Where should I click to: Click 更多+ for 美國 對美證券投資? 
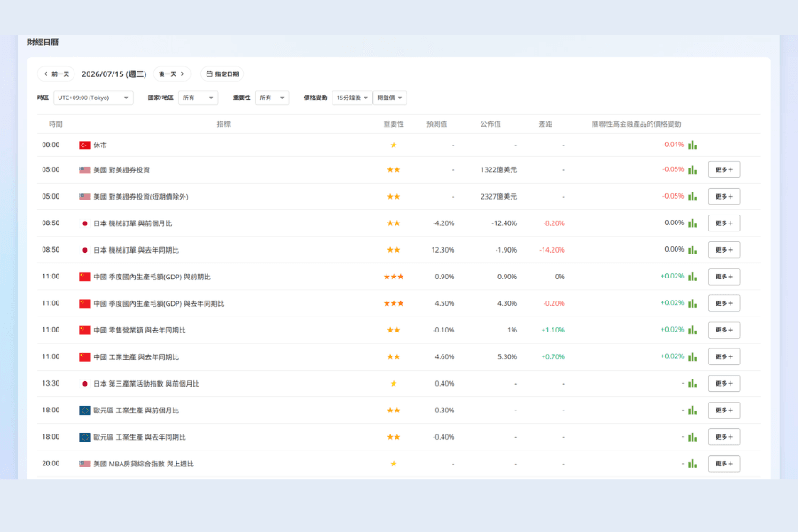click(724, 169)
